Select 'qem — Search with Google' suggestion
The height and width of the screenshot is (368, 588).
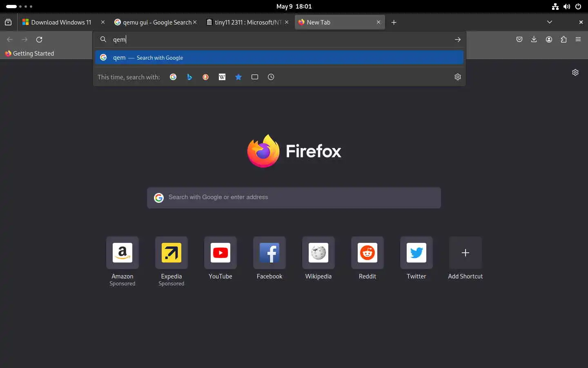coord(279,58)
